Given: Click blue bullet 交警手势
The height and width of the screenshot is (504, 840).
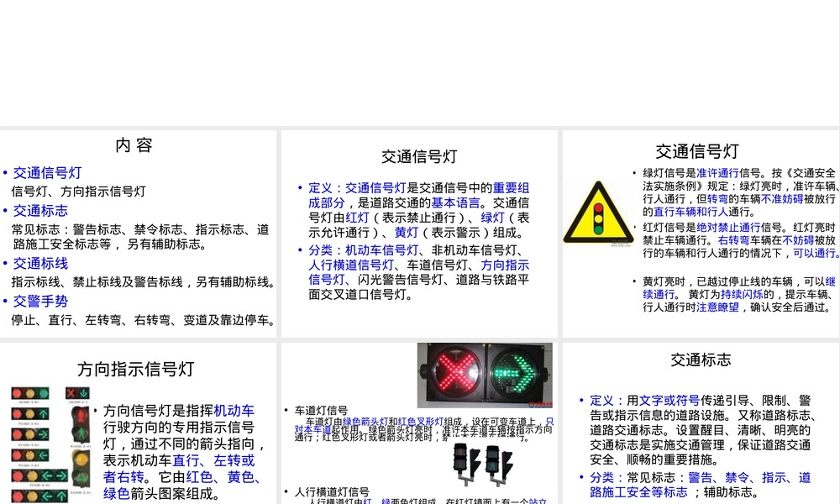Looking at the screenshot, I should 40,301.
